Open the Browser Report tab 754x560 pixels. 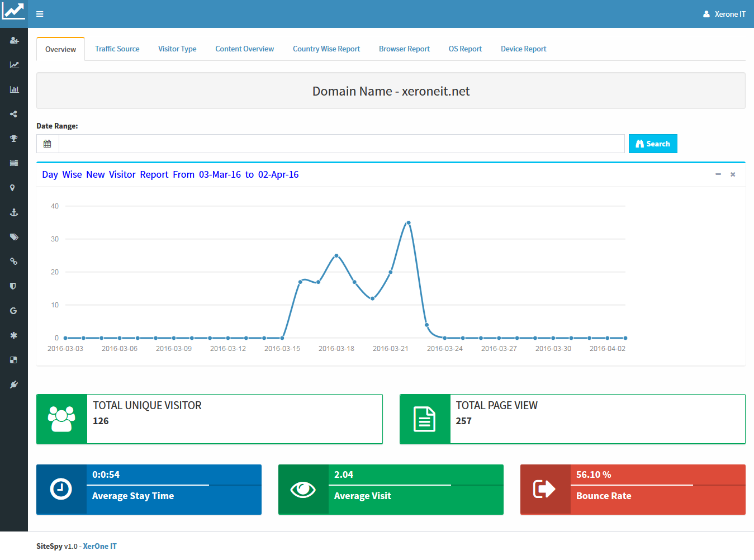click(x=404, y=49)
